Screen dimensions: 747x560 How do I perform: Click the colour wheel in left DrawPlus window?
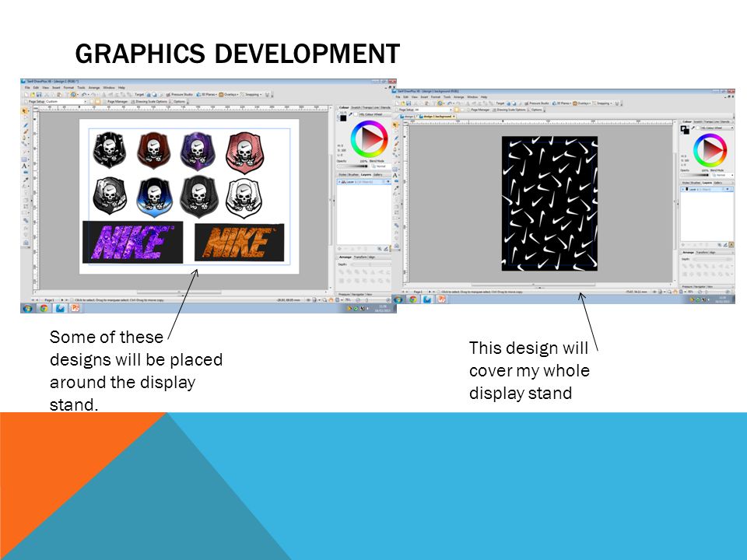[369, 138]
